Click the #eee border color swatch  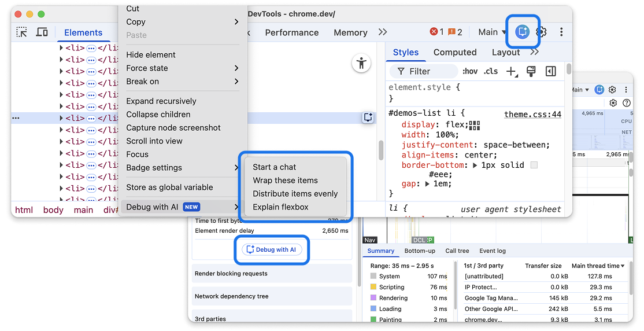pos(534,165)
